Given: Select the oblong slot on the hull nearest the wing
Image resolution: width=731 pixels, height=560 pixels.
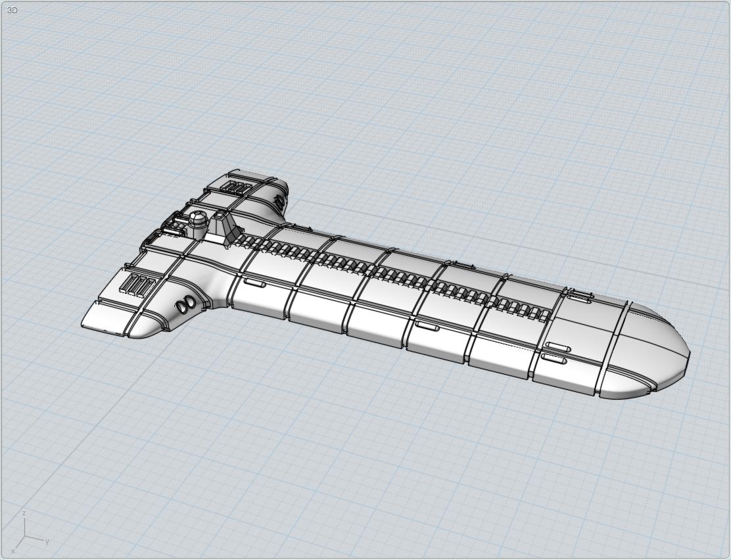Looking at the screenshot, I should pos(254,283).
